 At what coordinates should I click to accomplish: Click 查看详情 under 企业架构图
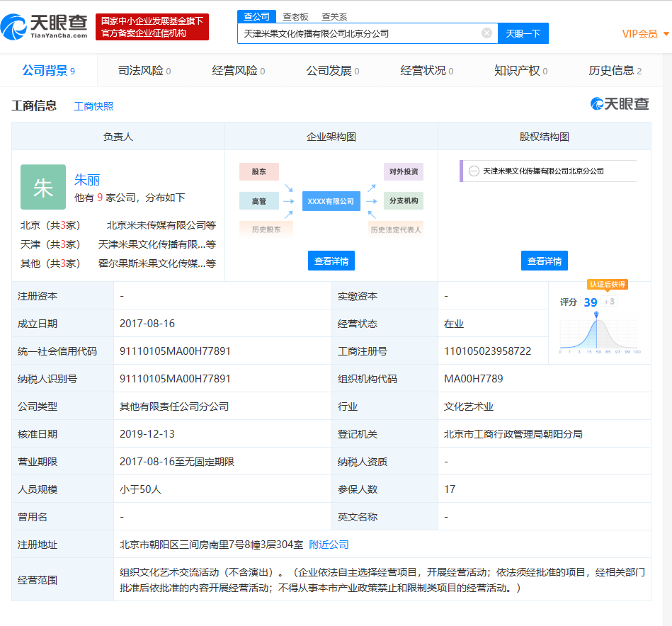click(x=331, y=261)
